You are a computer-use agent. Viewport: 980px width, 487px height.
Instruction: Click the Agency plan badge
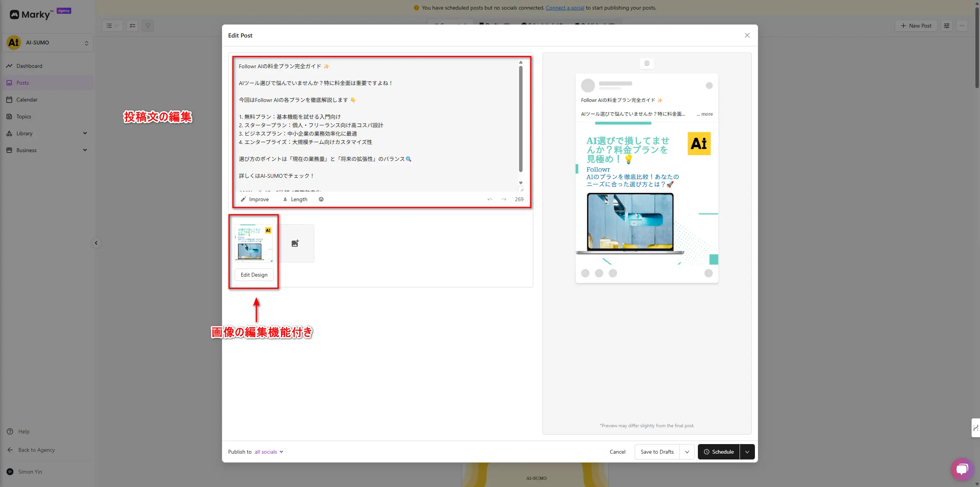pyautogui.click(x=64, y=11)
